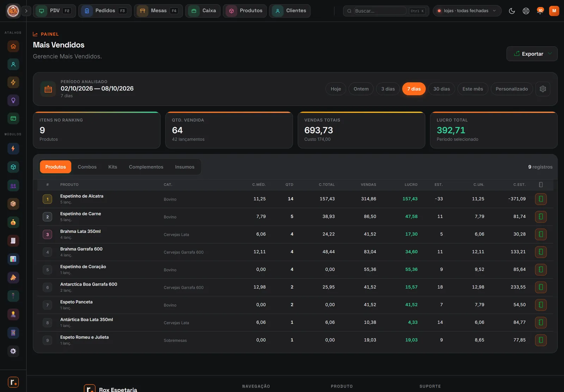Viewport: 564px width, 392px height.
Task: Open the credit card shortcut in sidebar
Action: click(x=13, y=118)
